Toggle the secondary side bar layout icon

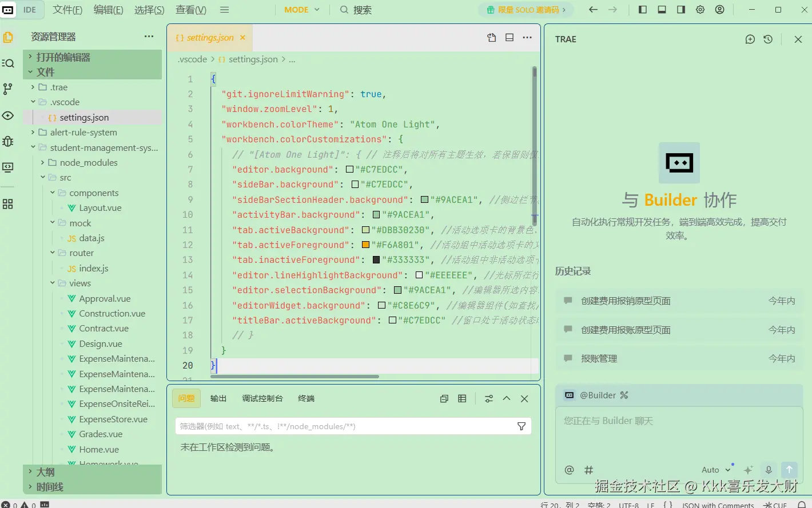point(681,10)
